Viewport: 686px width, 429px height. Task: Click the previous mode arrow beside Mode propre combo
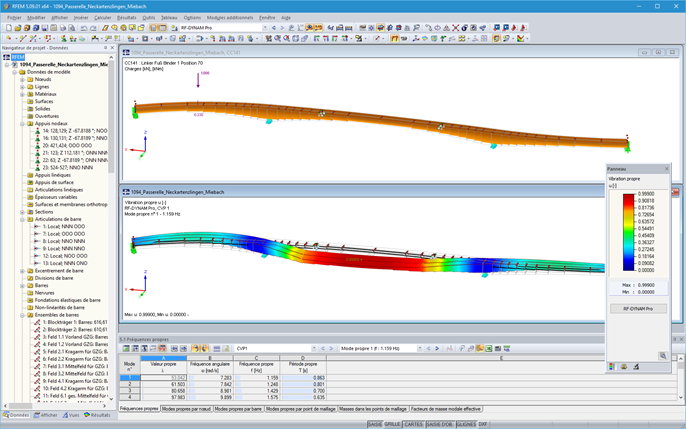click(429, 349)
